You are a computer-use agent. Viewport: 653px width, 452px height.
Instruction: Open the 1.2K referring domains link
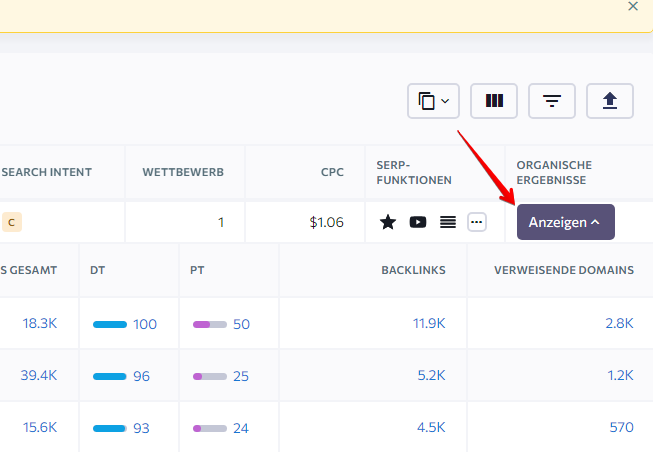click(x=620, y=375)
